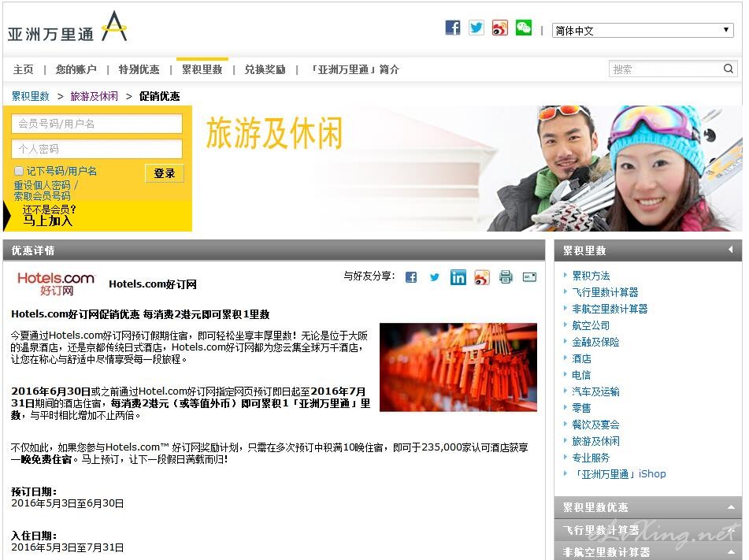Click the 马上加入 join link
The image size is (749, 560).
48,221
